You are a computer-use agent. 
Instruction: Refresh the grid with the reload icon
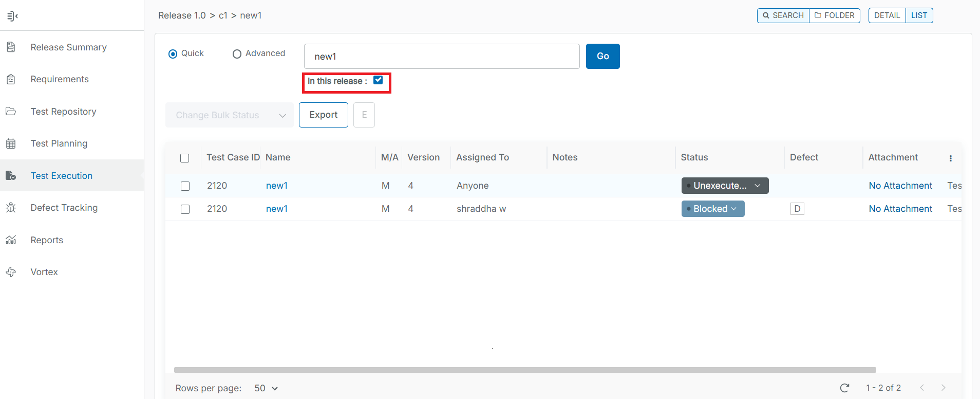pos(844,388)
